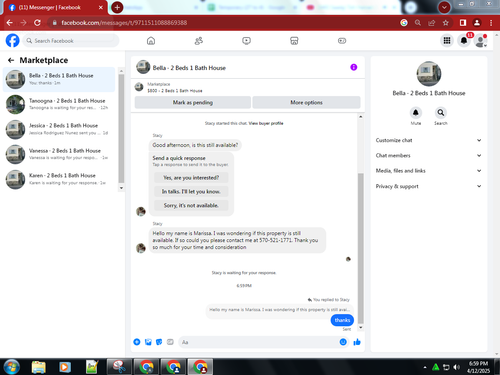The image size is (500, 375).
Task: Send a thumbs-up like
Action: pyautogui.click(x=357, y=342)
